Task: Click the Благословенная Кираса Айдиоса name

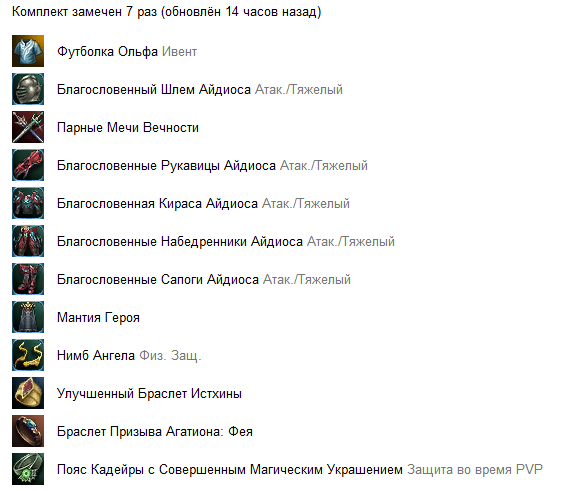Action: click(x=157, y=204)
